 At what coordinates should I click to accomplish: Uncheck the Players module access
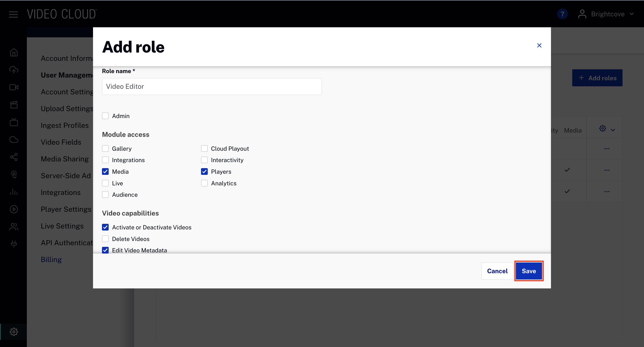[204, 171]
